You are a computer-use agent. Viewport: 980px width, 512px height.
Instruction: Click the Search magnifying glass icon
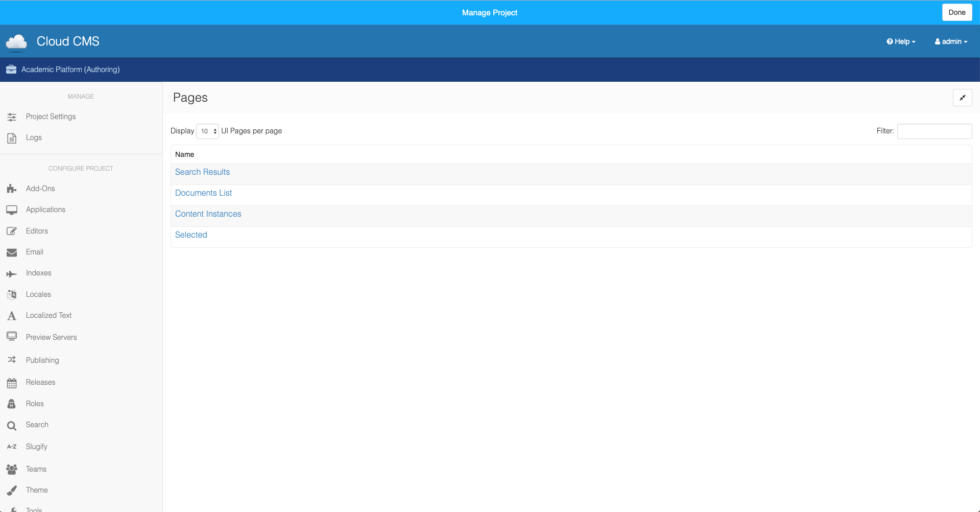[12, 426]
